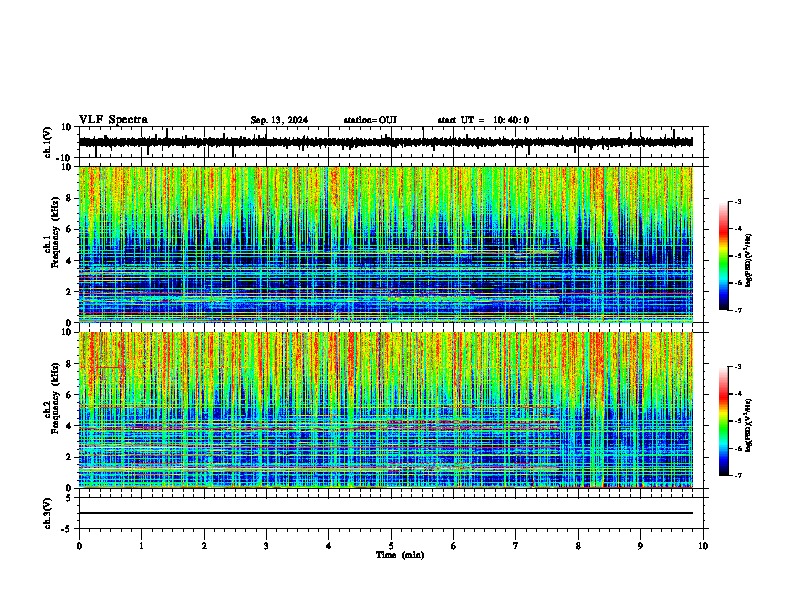Click the "VLF Spectra" plot title
This screenshot has width=792, height=612.
tap(113, 120)
